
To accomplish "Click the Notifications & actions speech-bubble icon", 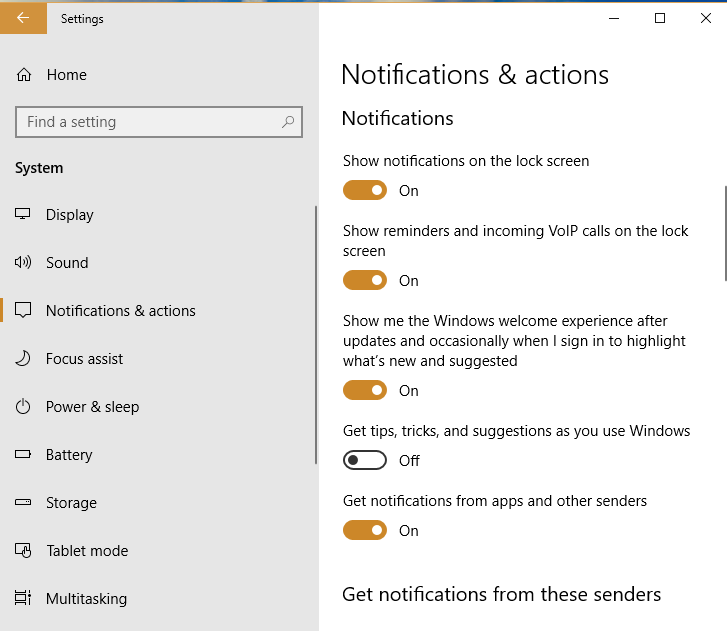I will tap(23, 310).
